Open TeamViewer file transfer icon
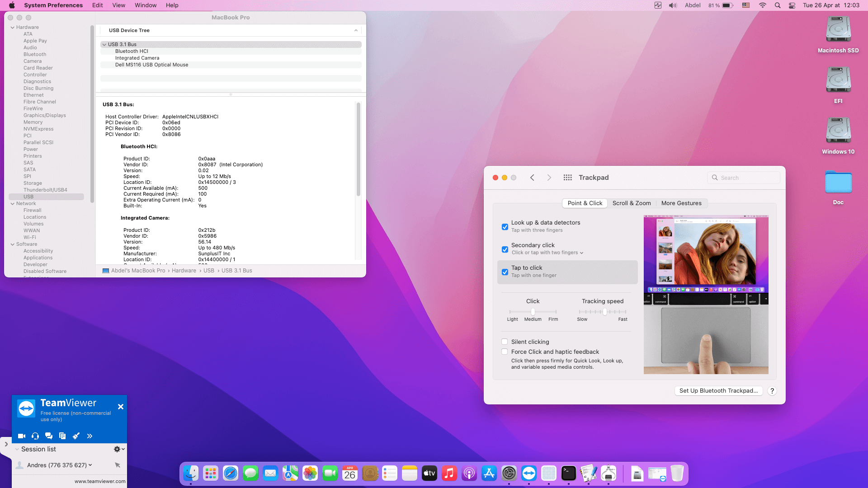 tap(62, 436)
